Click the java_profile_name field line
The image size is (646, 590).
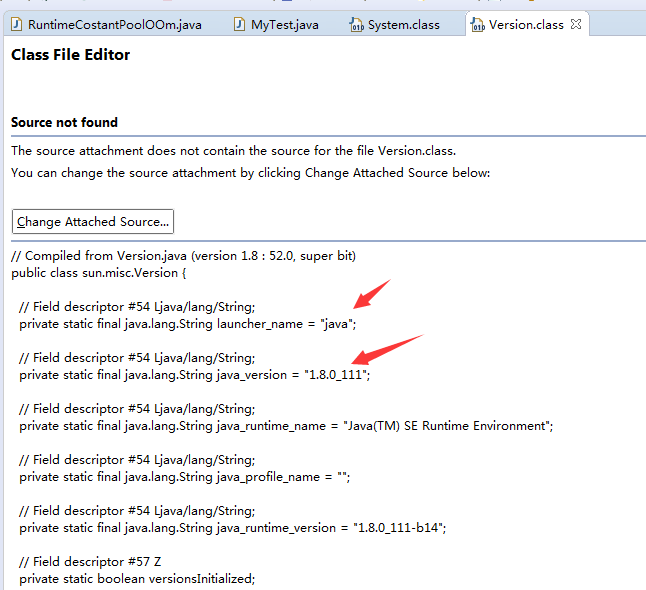click(x=185, y=477)
